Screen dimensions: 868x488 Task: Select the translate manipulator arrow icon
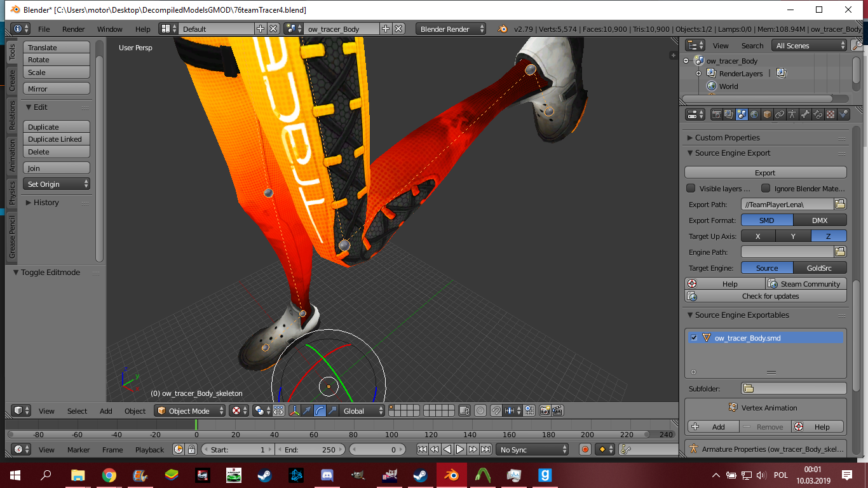click(307, 411)
